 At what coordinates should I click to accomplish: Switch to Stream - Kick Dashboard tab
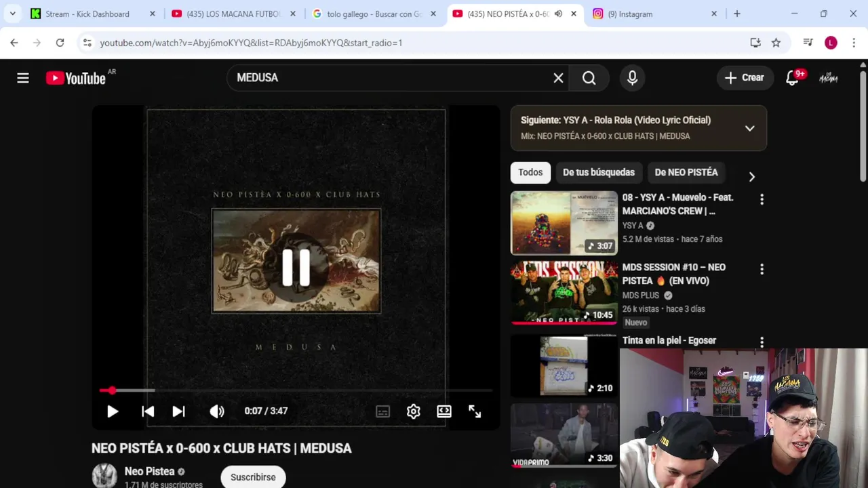tap(87, 14)
